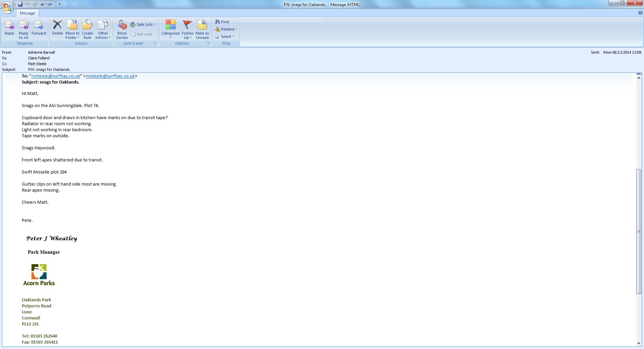Click the scrollbar up arrow

click(639, 78)
